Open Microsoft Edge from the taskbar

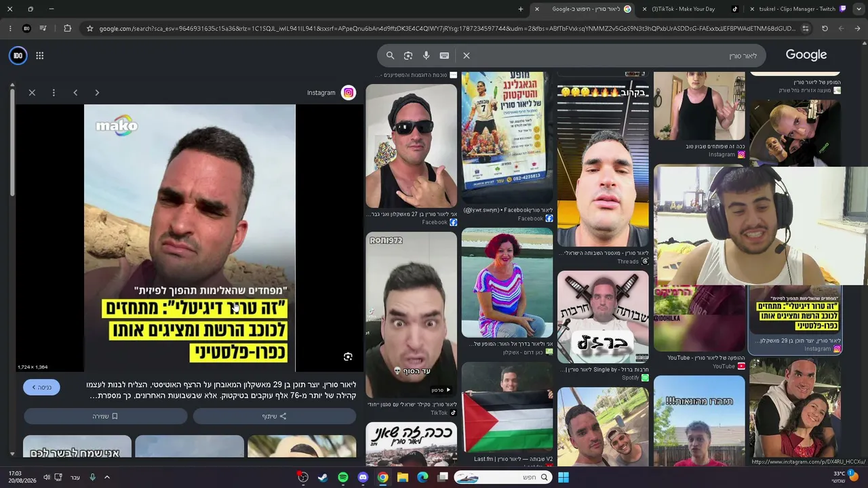pos(423,477)
